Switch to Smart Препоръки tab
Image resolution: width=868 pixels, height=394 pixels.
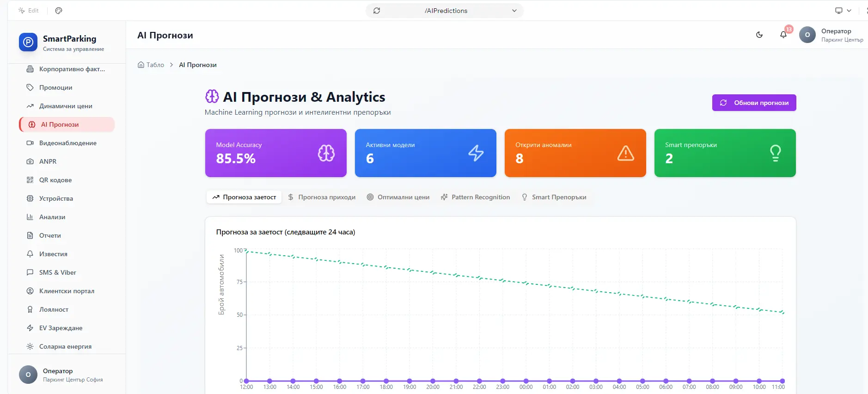[x=554, y=197]
